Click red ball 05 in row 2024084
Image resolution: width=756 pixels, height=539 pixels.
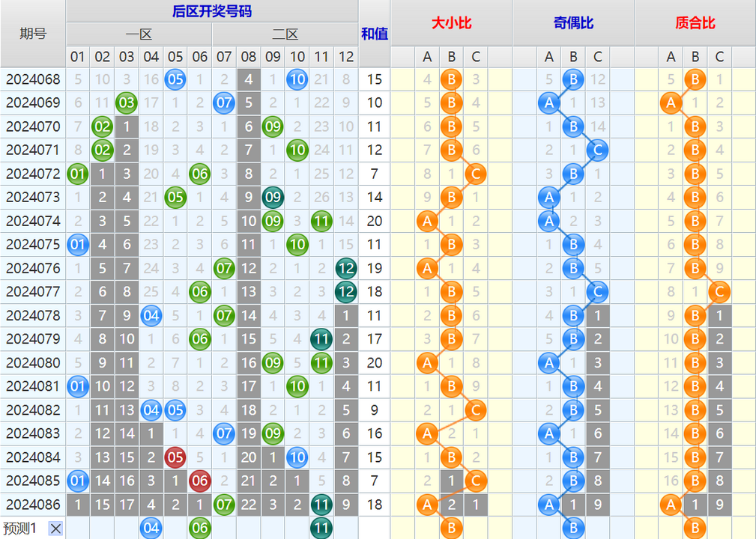pos(175,457)
